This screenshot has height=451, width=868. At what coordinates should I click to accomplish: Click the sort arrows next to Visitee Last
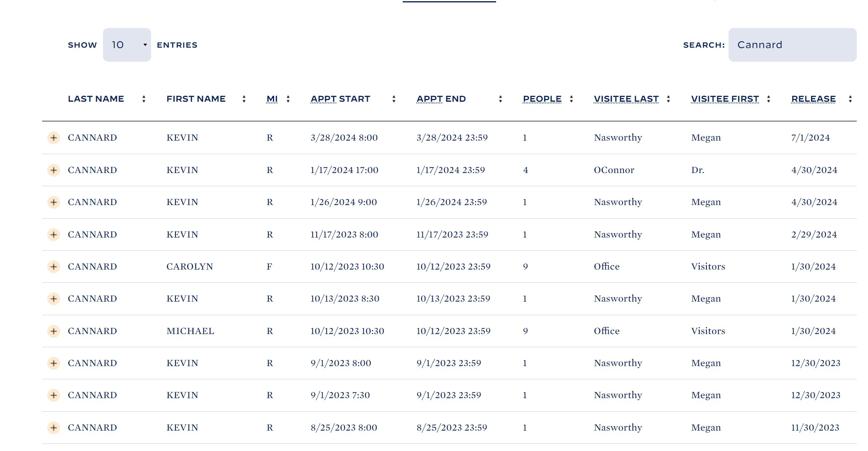[x=668, y=99]
